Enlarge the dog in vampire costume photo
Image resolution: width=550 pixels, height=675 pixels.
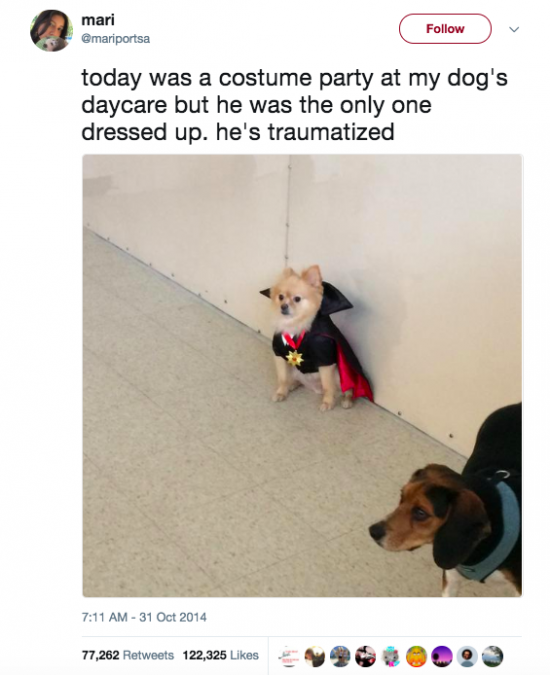tap(302, 375)
